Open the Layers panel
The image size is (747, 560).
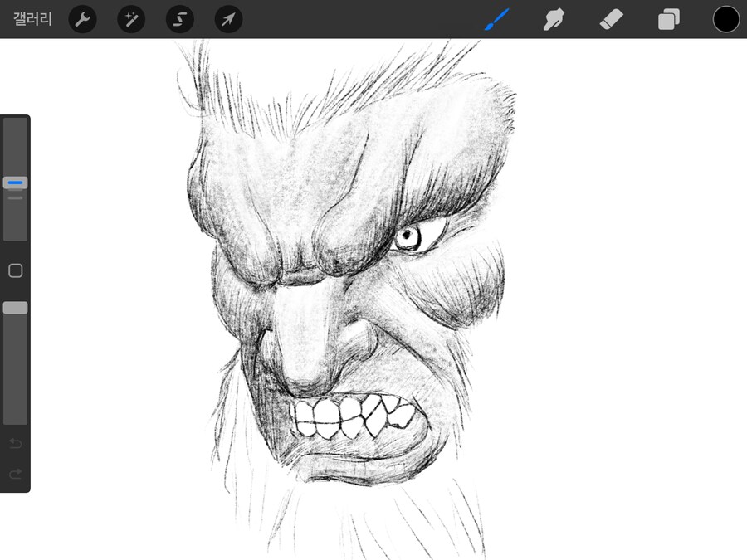[x=669, y=21]
